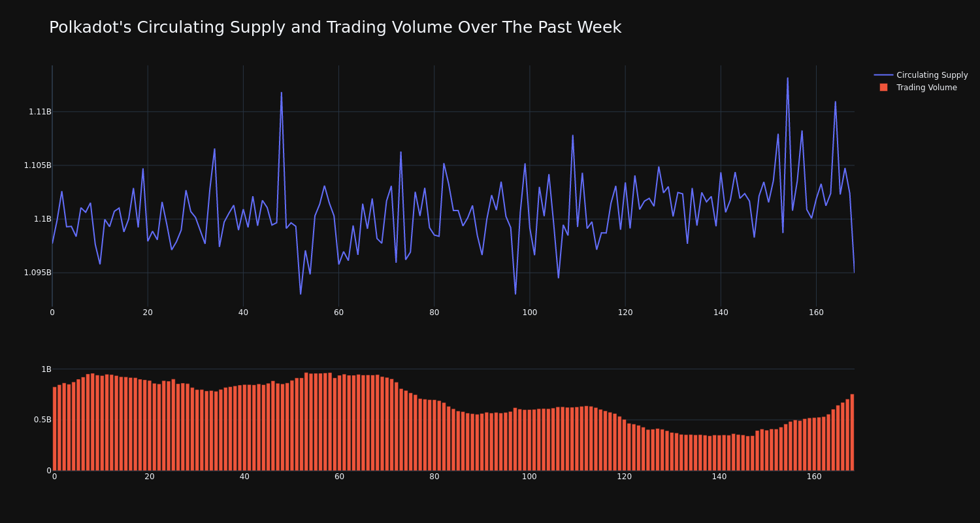Click x-axis label 160 of volume chart
The width and height of the screenshot is (980, 523).
(814, 477)
